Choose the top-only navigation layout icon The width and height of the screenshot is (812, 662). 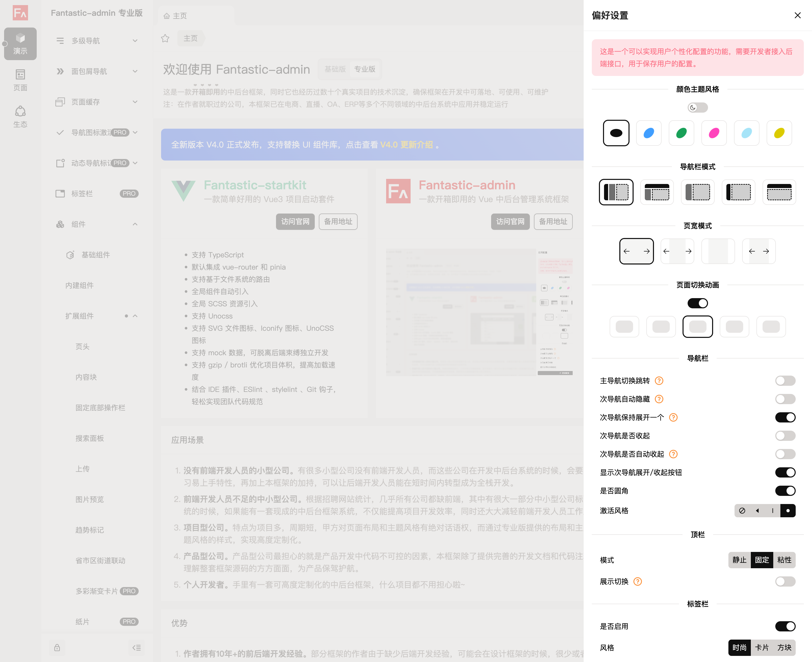pos(779,192)
